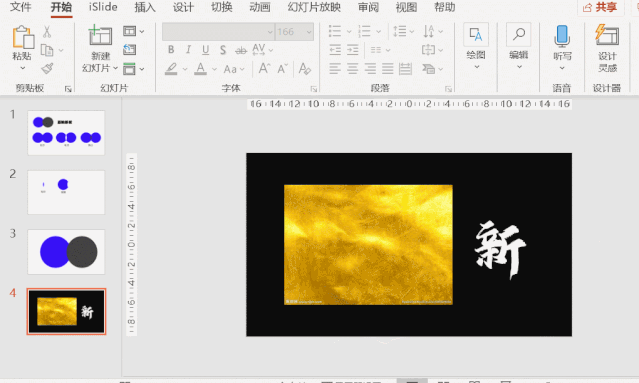Expand the font color dropdown arrow

pyautogui.click(x=214, y=69)
